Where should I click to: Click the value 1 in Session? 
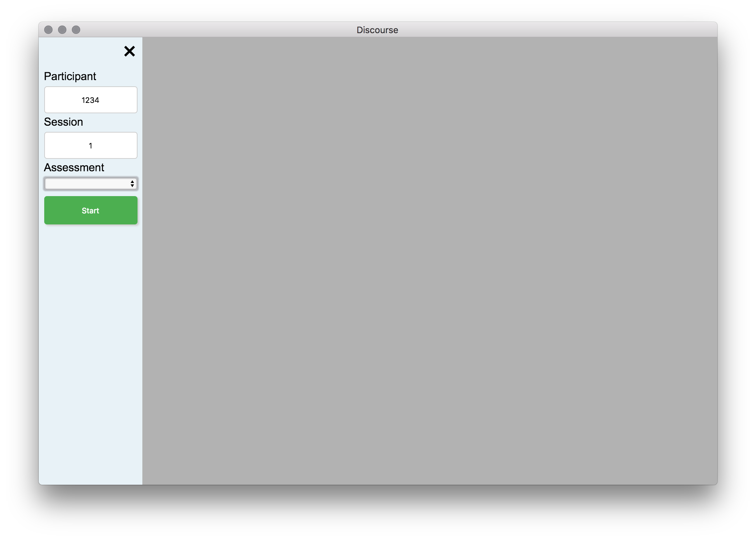(91, 146)
